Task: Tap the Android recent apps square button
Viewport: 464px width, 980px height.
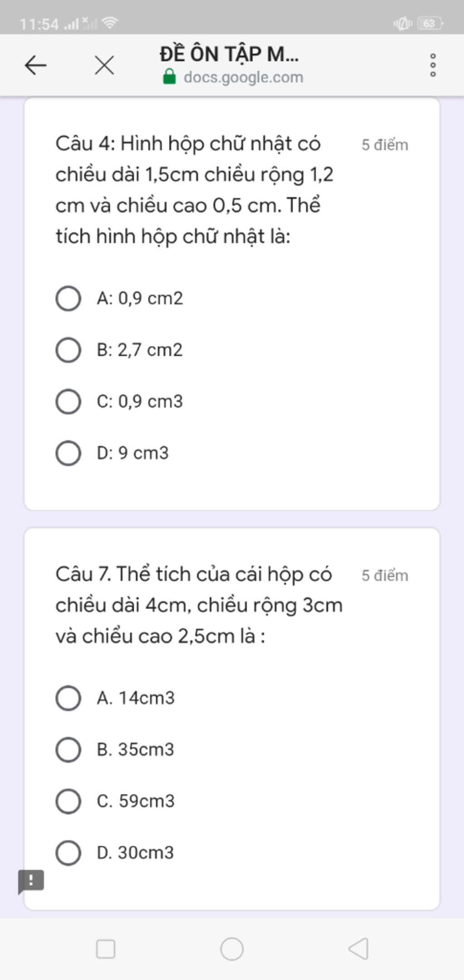Action: 106,949
